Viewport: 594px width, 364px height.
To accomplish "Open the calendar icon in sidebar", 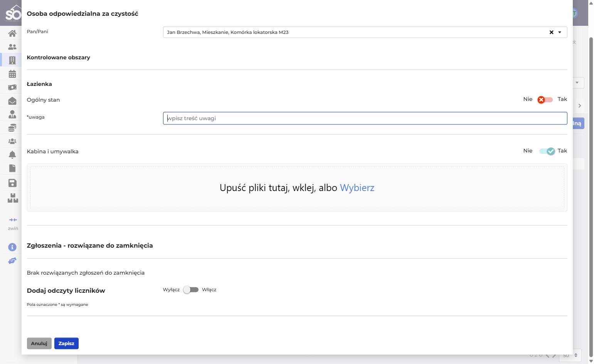I will click(x=12, y=74).
